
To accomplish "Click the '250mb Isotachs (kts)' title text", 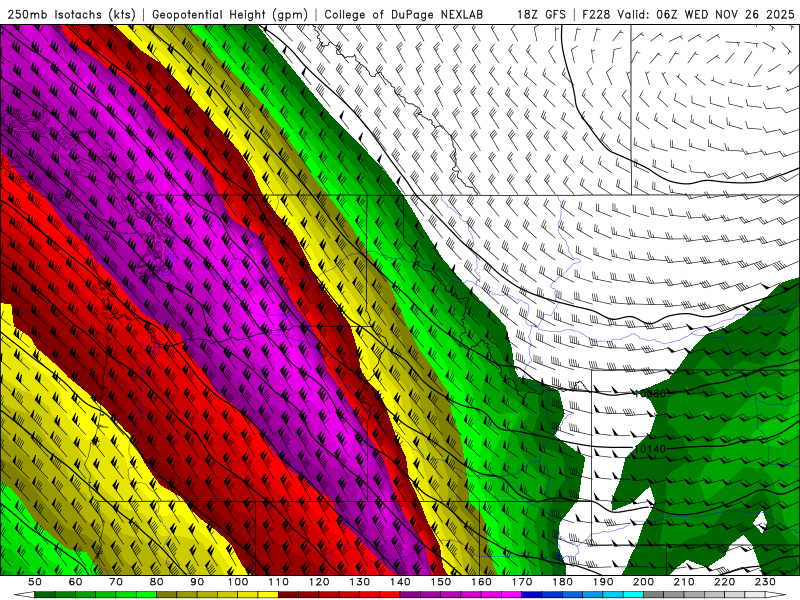I will [x=71, y=14].
